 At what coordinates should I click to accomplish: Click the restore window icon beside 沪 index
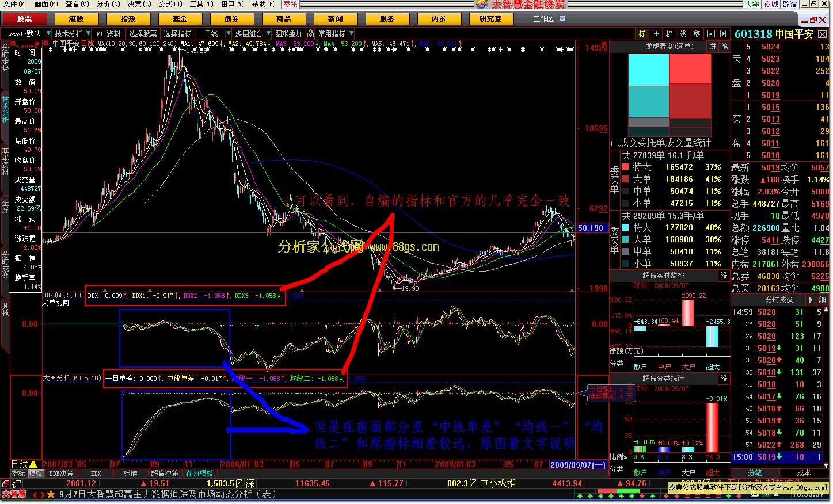[x=5, y=484]
